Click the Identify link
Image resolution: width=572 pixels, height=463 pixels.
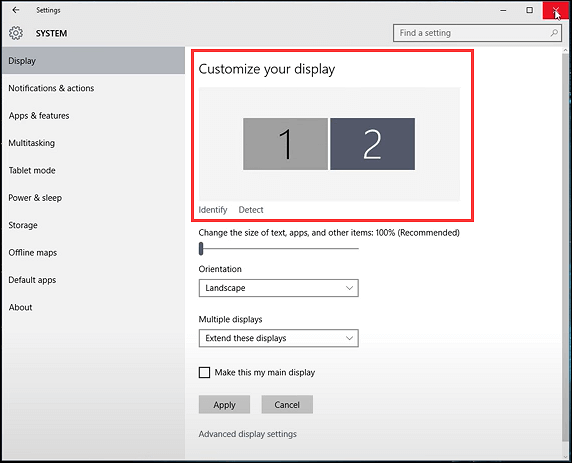click(x=213, y=210)
